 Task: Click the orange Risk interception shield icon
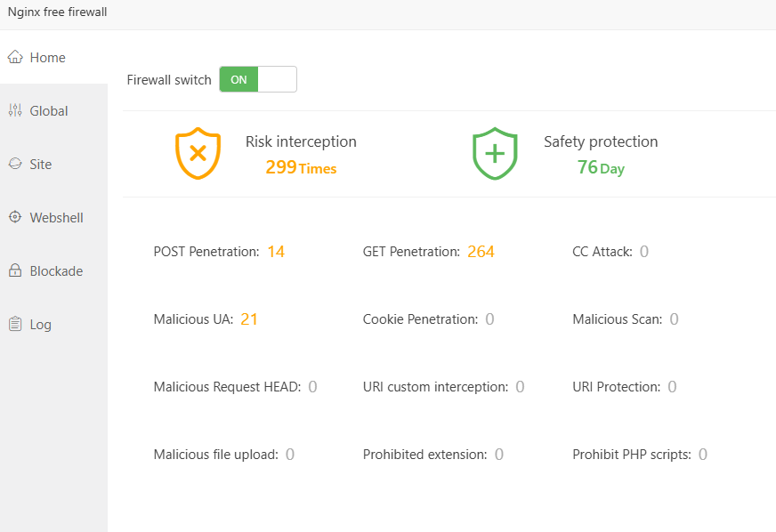(198, 153)
